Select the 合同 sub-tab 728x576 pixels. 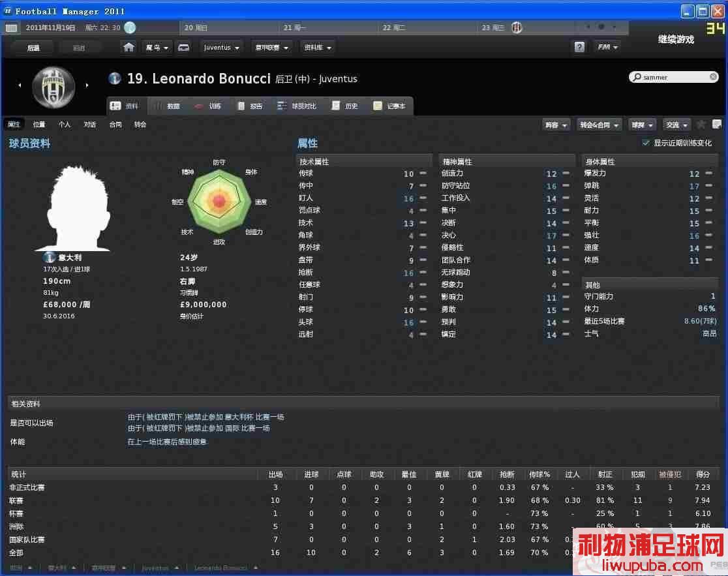click(115, 125)
